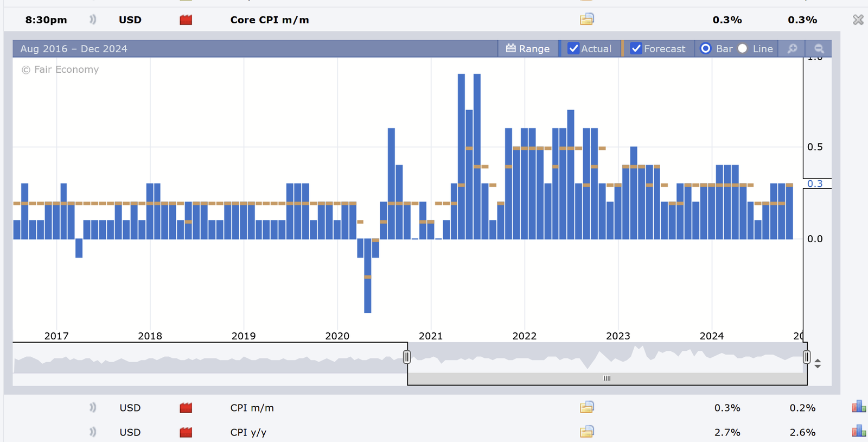Uncheck the Actual checkbox
868x442 pixels.
pyautogui.click(x=573, y=49)
